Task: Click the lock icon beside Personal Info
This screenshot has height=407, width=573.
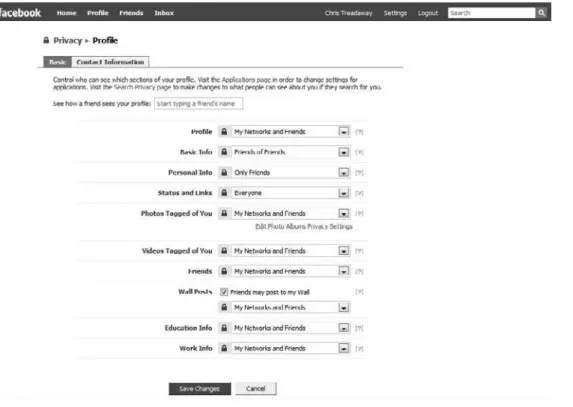Action: tap(224, 172)
